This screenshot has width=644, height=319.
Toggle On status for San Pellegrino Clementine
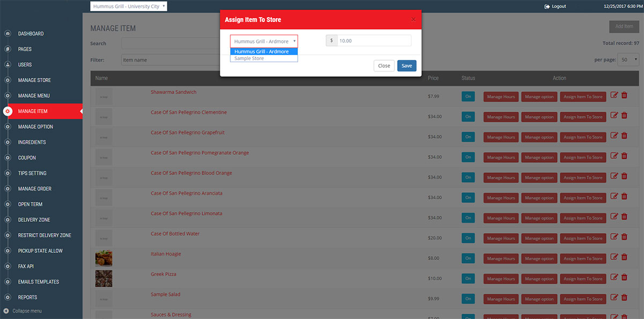coord(468,117)
